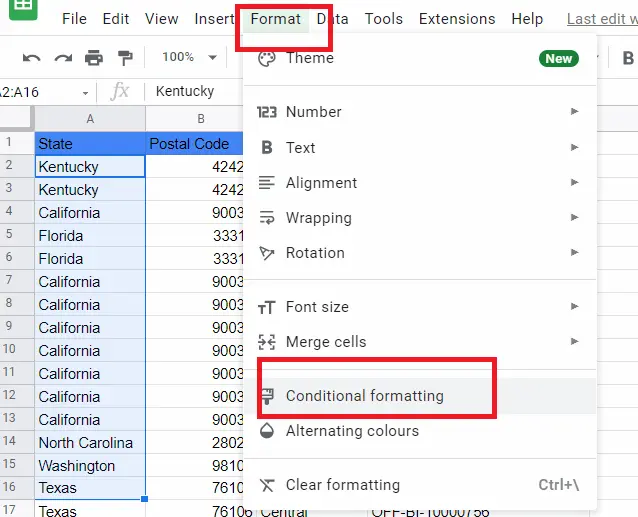638x517 pixels.
Task: Choose Theme from the Format menu
Action: click(420, 59)
